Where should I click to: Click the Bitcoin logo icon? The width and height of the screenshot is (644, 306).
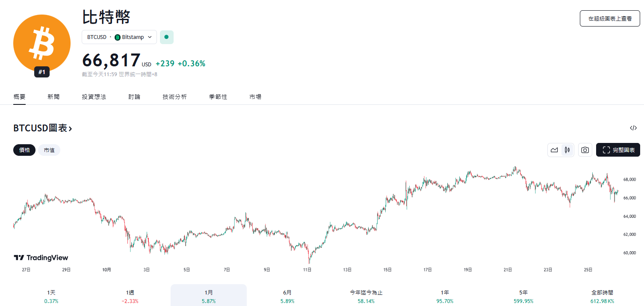pos(42,43)
